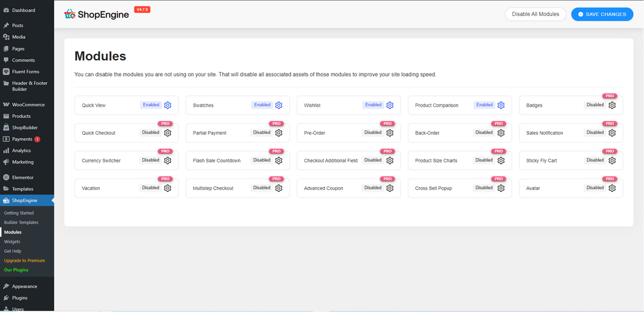Open the Fluent Forms menu
The height and width of the screenshot is (312, 644).
[x=27, y=72]
